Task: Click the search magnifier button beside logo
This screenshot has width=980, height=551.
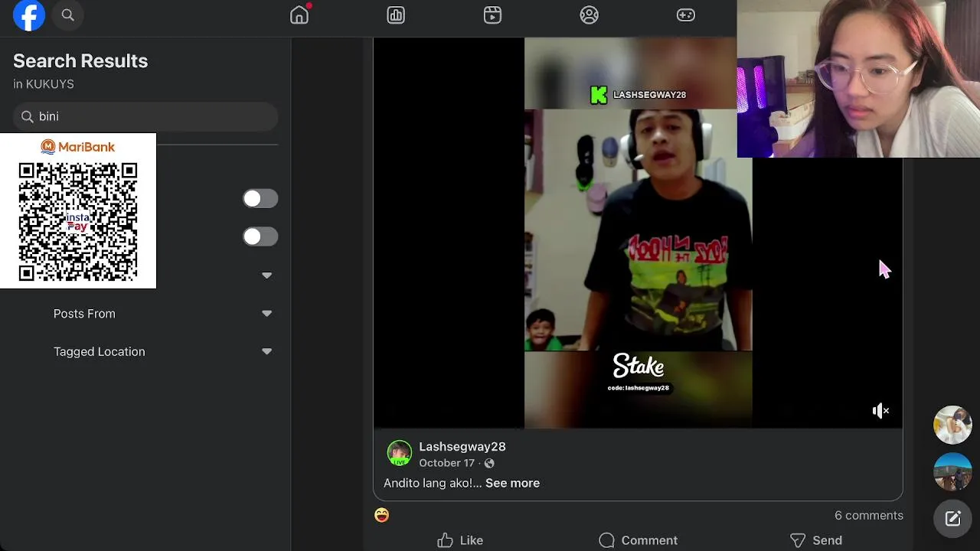Action: [67, 15]
